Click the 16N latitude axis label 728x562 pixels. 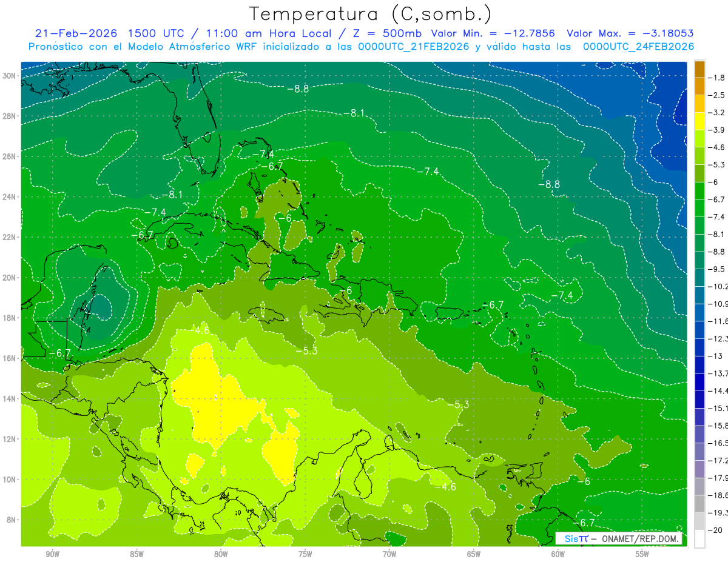10,358
